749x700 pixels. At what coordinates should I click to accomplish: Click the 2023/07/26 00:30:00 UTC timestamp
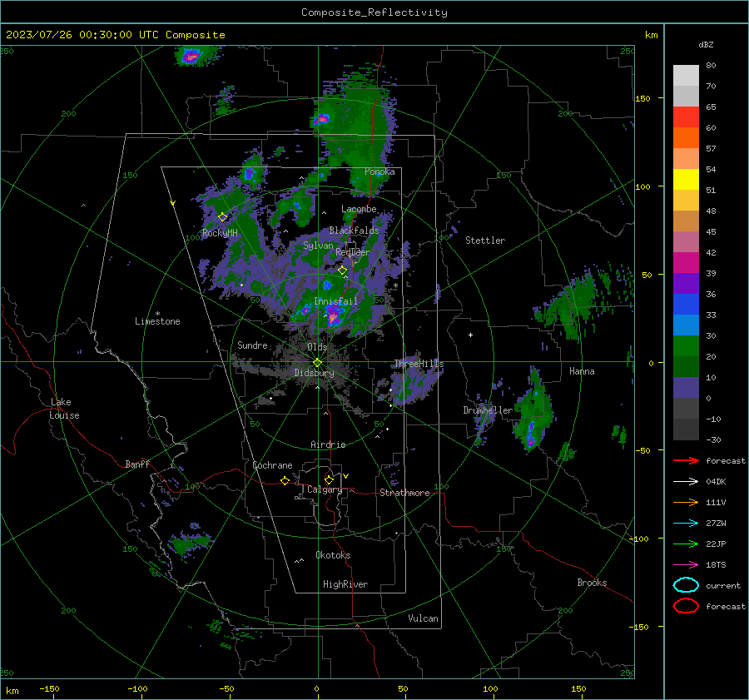tap(116, 35)
